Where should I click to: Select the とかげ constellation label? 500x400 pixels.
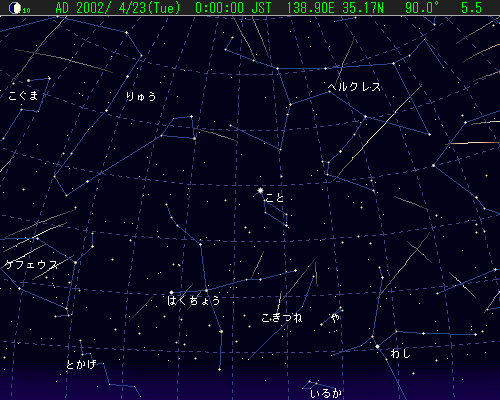(x=81, y=364)
